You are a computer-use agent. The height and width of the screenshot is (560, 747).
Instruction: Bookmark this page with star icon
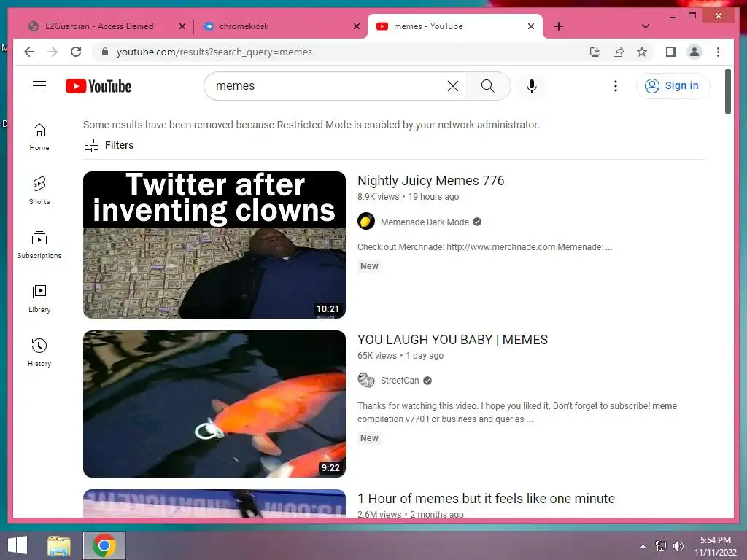pos(642,52)
